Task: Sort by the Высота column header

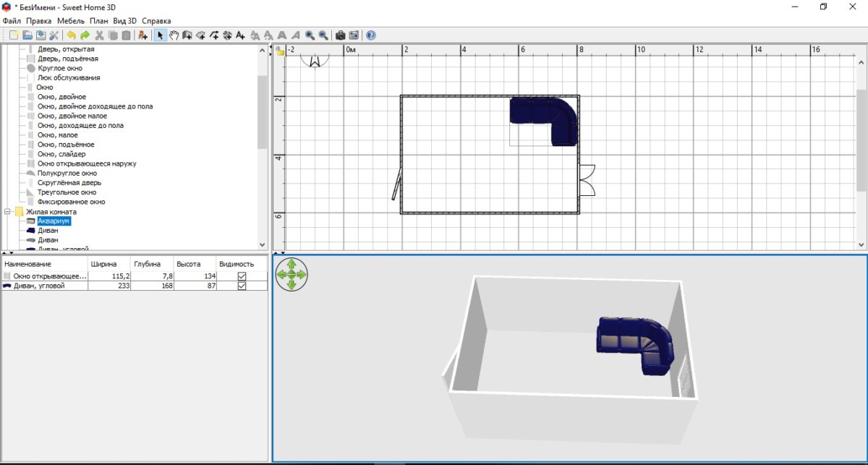Action: (195, 264)
